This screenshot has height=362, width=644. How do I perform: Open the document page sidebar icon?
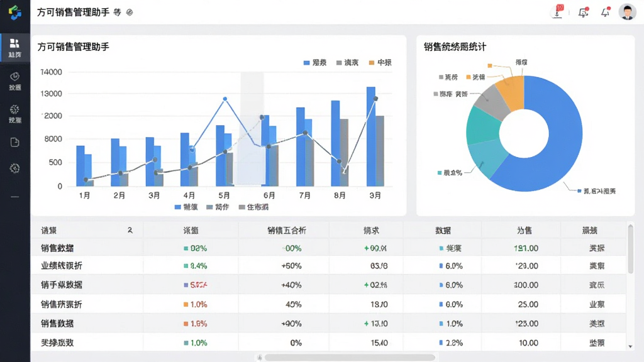15,143
